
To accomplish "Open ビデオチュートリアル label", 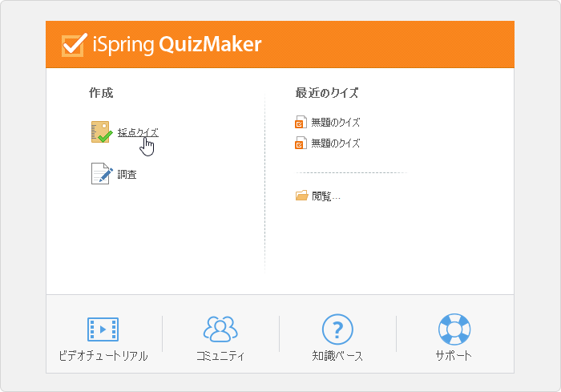I will 103,356.
